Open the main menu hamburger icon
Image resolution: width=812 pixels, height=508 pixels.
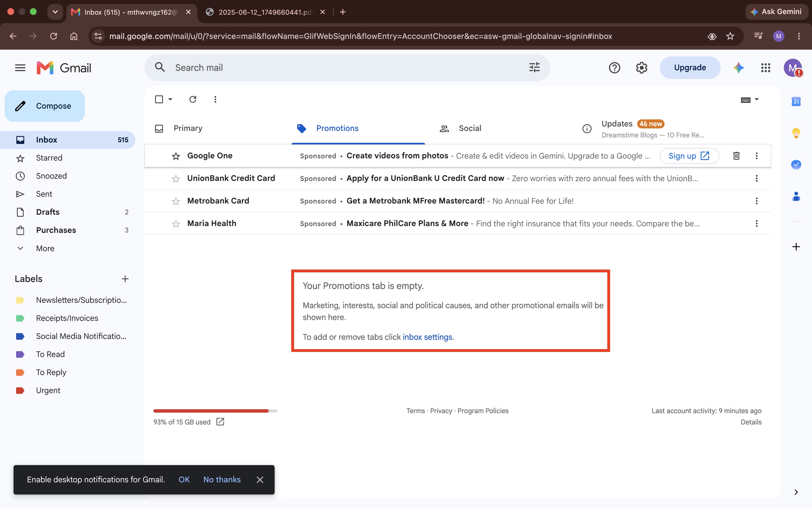point(20,68)
